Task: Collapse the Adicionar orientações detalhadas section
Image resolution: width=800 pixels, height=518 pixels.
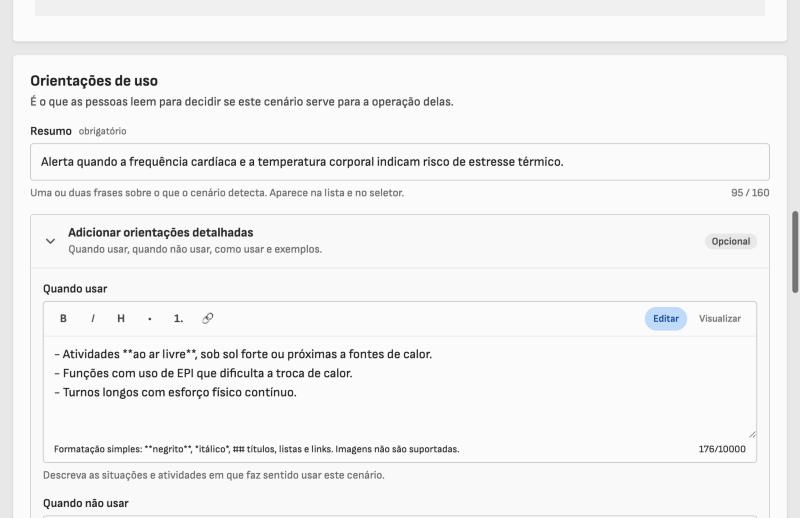Action: click(x=50, y=241)
